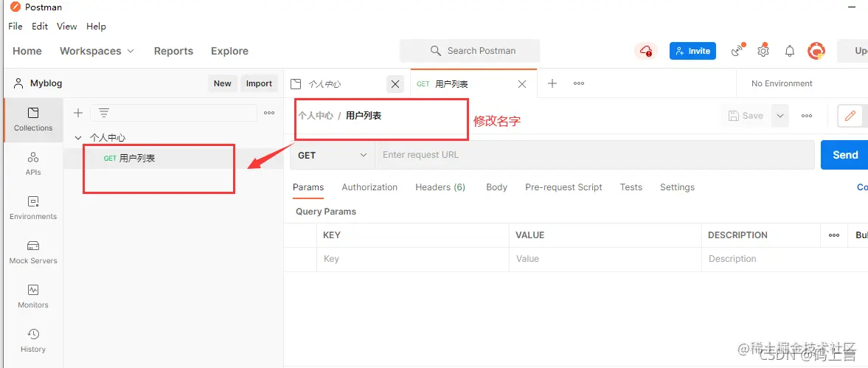
Task: Go to Reports
Action: 173,51
